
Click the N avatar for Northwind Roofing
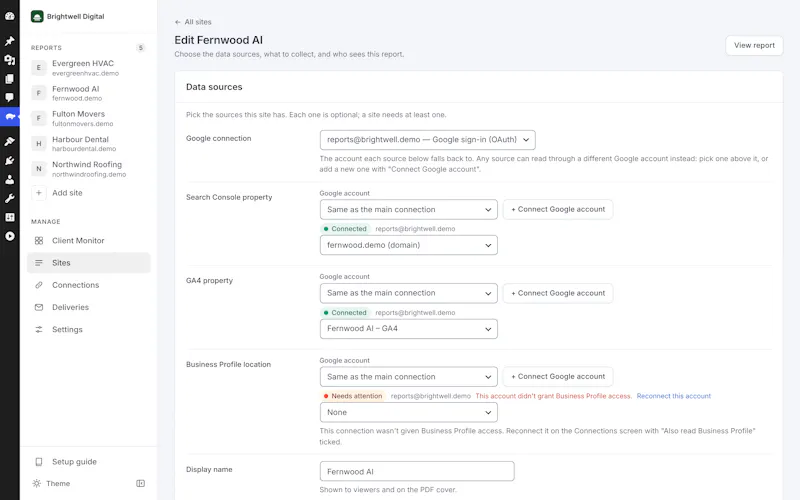[39, 169]
